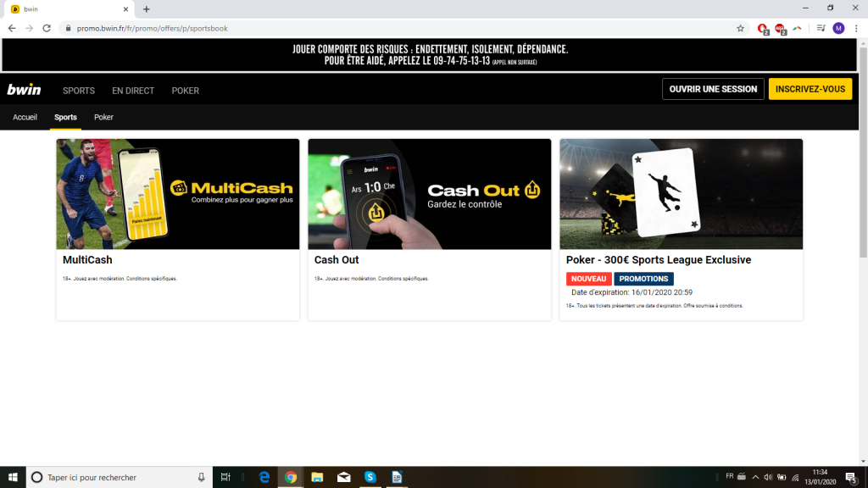The height and width of the screenshot is (488, 868).
Task: Open the MultiCash title link
Action: pyautogui.click(x=87, y=260)
